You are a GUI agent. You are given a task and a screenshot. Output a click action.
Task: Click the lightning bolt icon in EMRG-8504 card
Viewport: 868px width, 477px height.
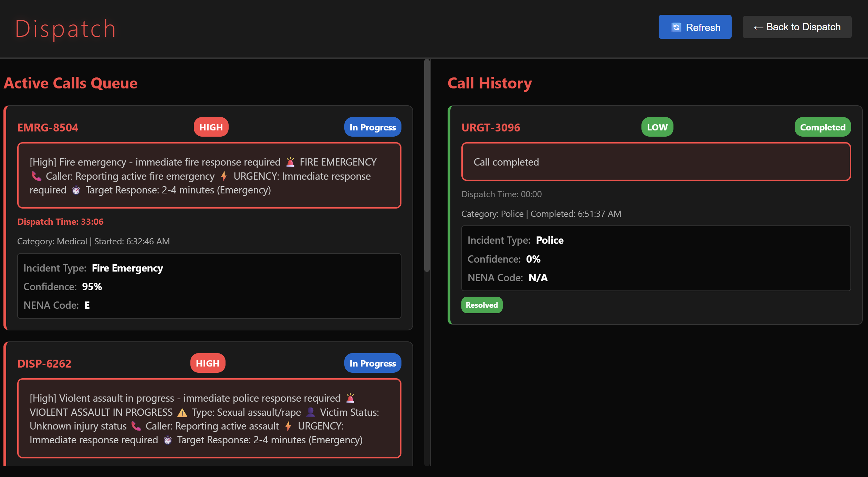click(x=224, y=176)
